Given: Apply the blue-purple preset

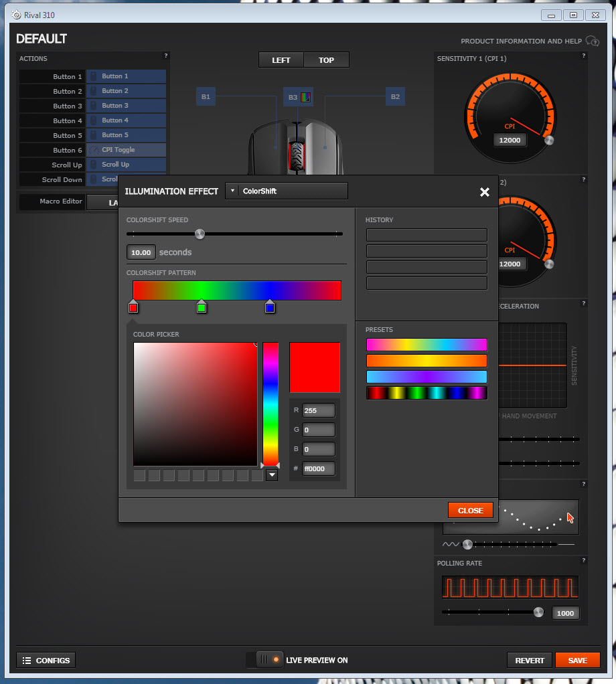Looking at the screenshot, I should click(427, 377).
